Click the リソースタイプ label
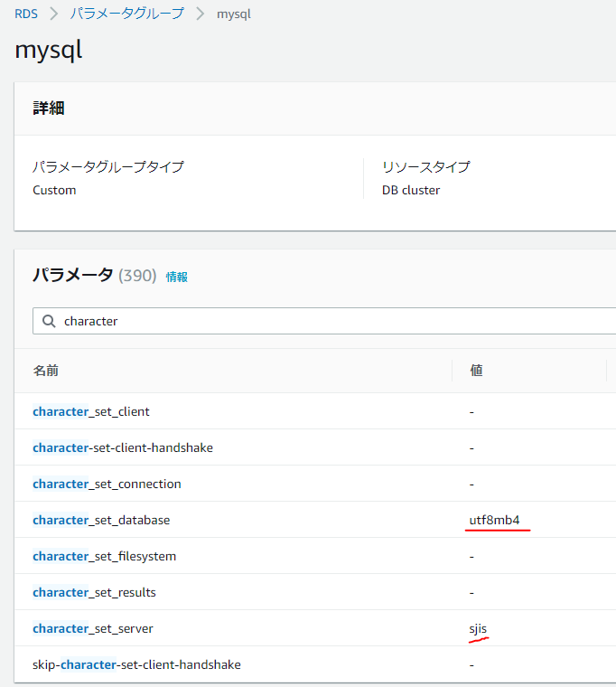This screenshot has height=687, width=616. 426,166
